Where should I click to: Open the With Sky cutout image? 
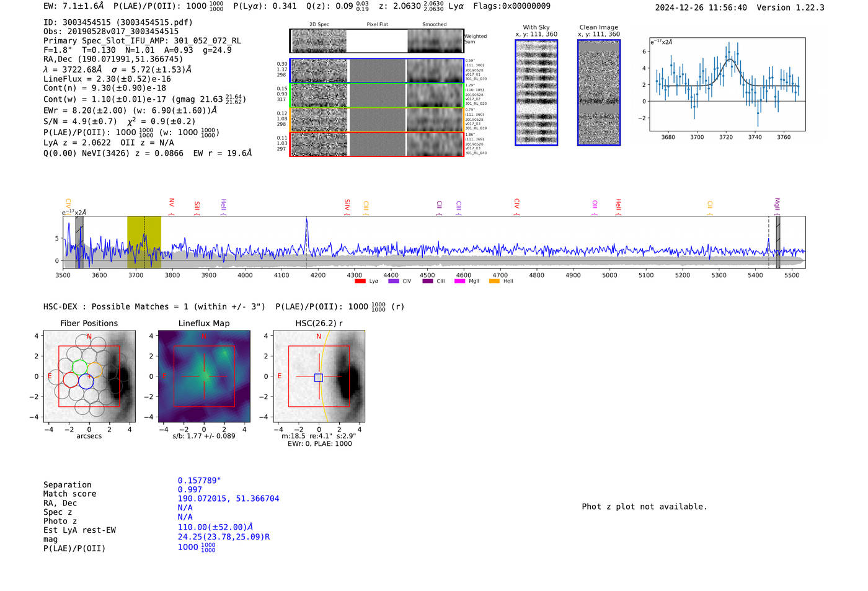tap(536, 92)
